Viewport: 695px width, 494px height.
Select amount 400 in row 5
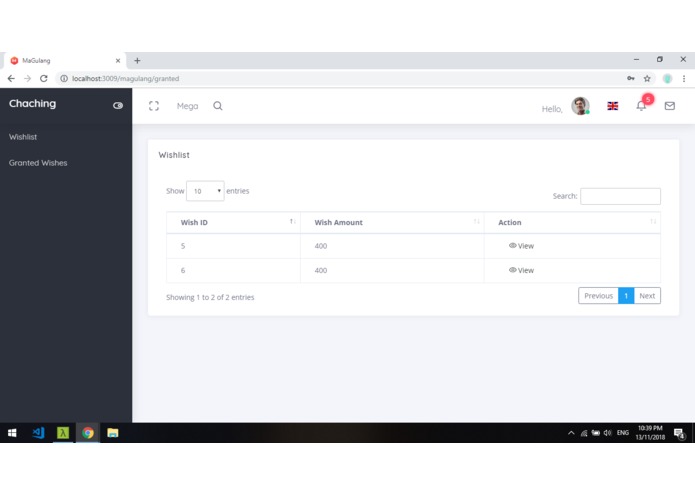point(392,246)
